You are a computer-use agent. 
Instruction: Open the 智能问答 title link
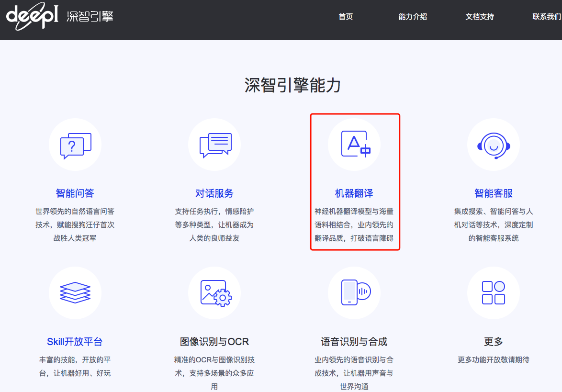pyautogui.click(x=75, y=193)
